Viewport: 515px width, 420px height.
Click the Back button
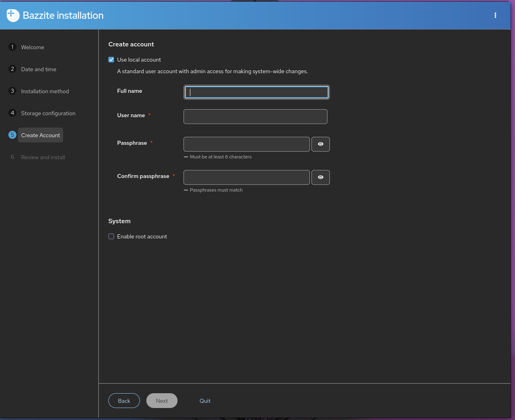124,400
